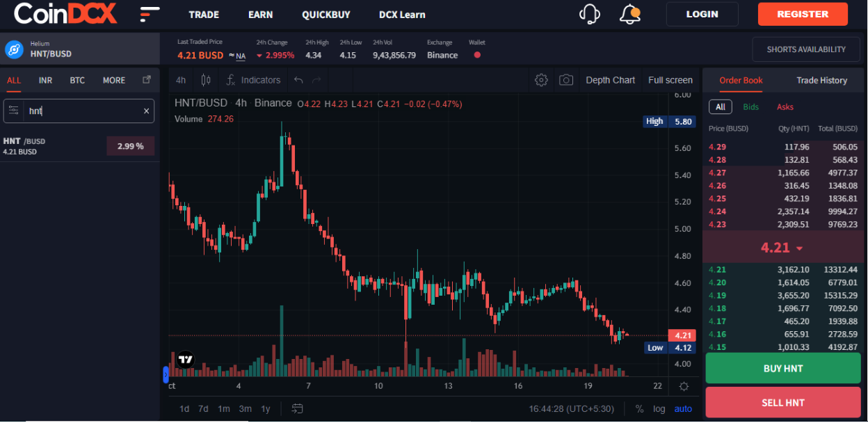868x423 pixels.
Task: Click the red Wallet status dot
Action: coord(477,55)
